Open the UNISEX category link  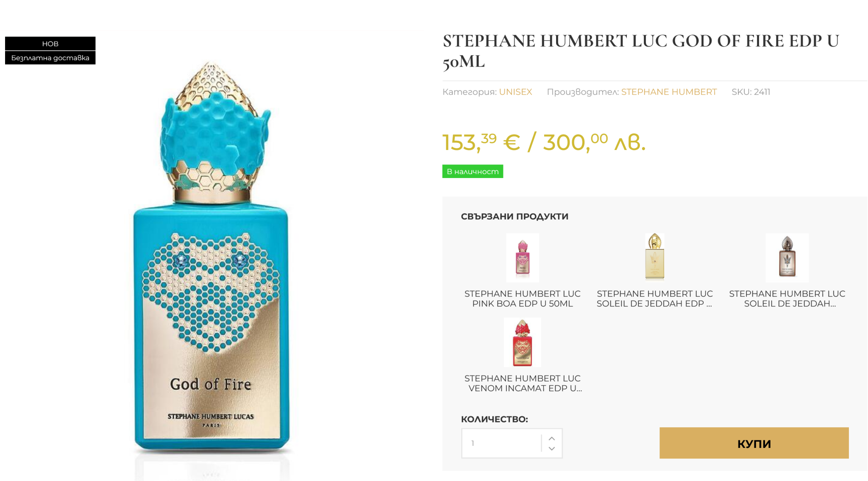pos(515,92)
